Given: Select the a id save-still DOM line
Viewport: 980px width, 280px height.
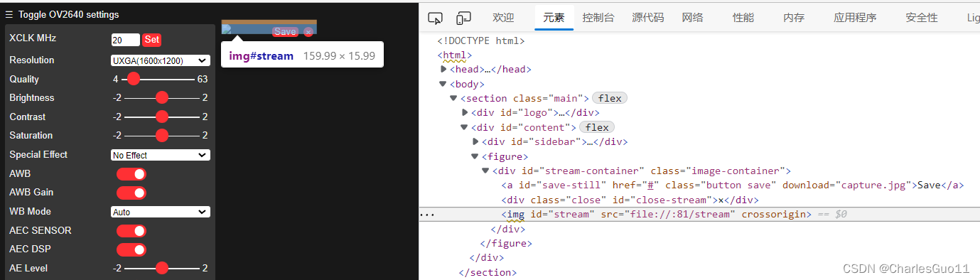Looking at the screenshot, I should (x=732, y=185).
